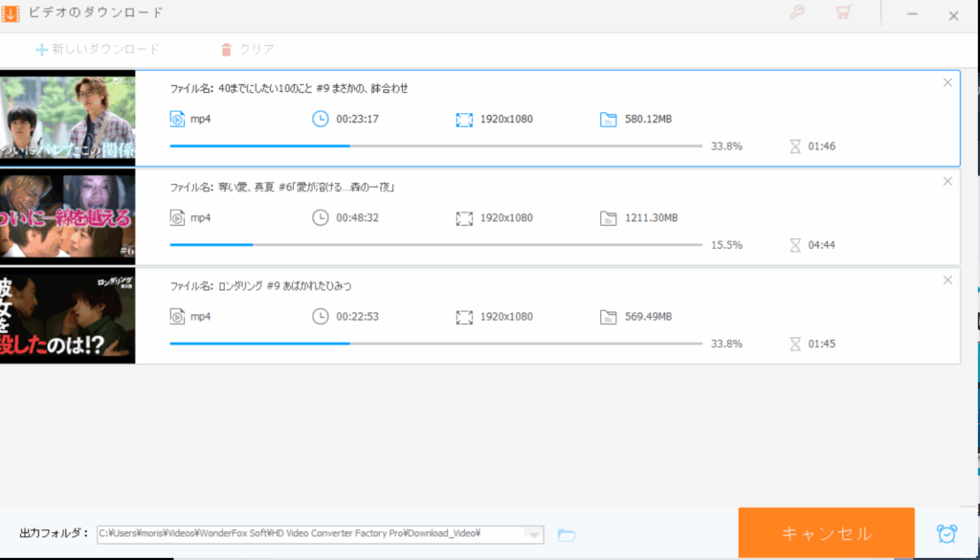The image size is (980, 560).
Task: Click the mp4 format icon of first download
Action: [x=177, y=120]
